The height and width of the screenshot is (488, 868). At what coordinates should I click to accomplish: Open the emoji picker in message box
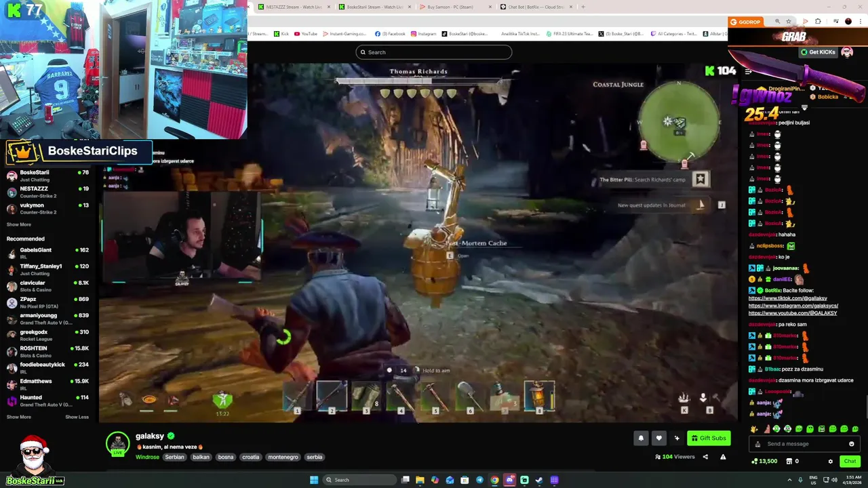click(852, 444)
